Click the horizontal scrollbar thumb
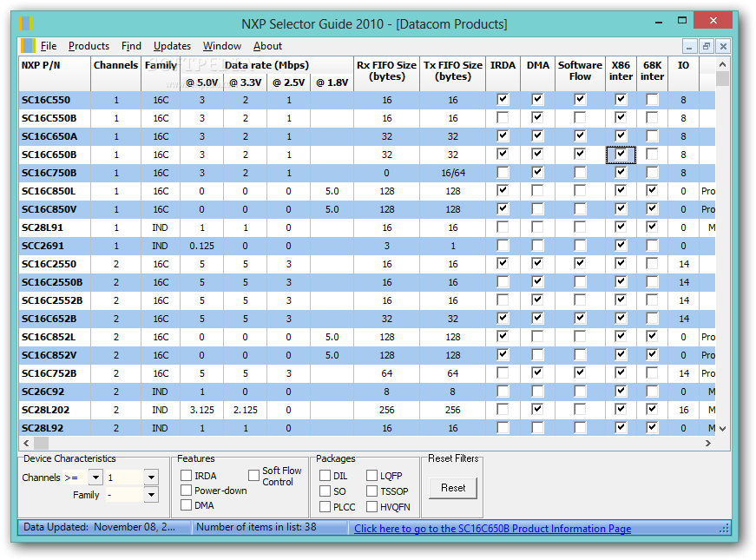The width and height of the screenshot is (756, 560). (41, 443)
